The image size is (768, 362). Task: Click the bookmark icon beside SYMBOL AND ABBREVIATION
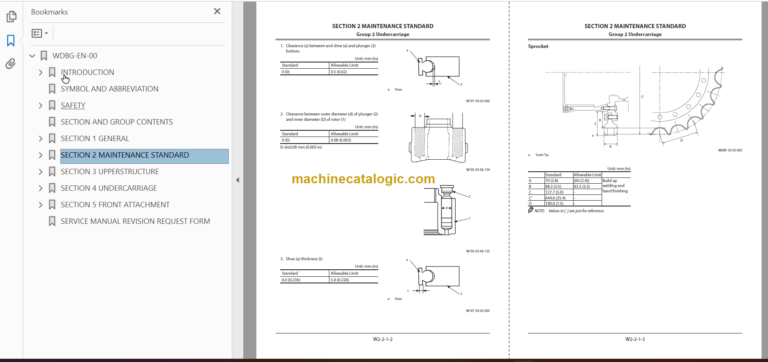(52, 89)
